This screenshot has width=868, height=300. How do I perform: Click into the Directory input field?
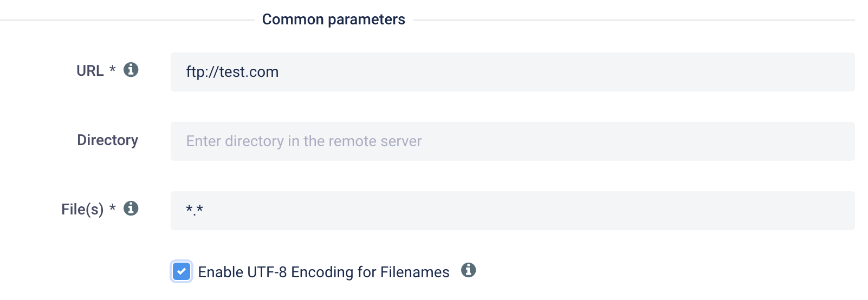513,141
